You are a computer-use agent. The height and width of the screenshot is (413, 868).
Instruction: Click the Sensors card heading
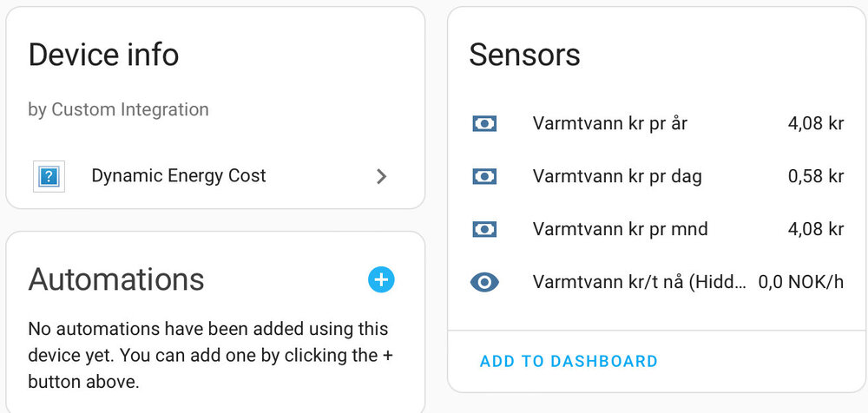(524, 55)
